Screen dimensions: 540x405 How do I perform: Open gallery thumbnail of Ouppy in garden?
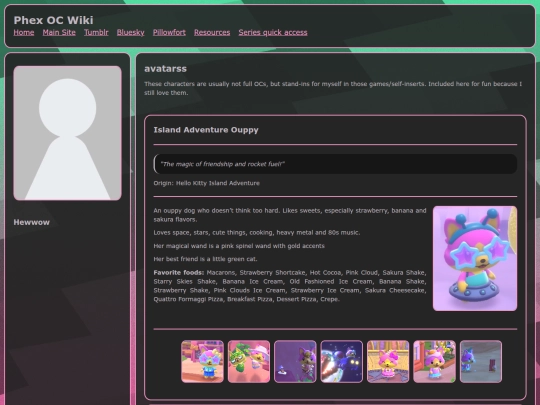point(434,361)
